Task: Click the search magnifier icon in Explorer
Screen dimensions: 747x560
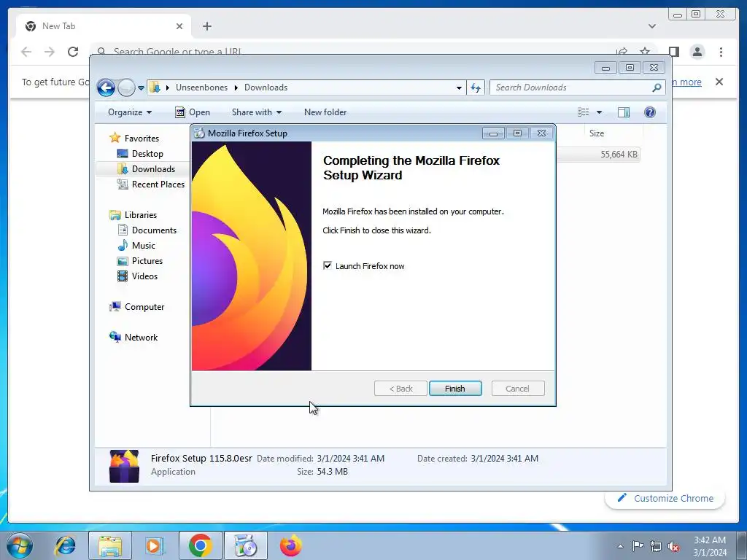Action: [x=657, y=87]
